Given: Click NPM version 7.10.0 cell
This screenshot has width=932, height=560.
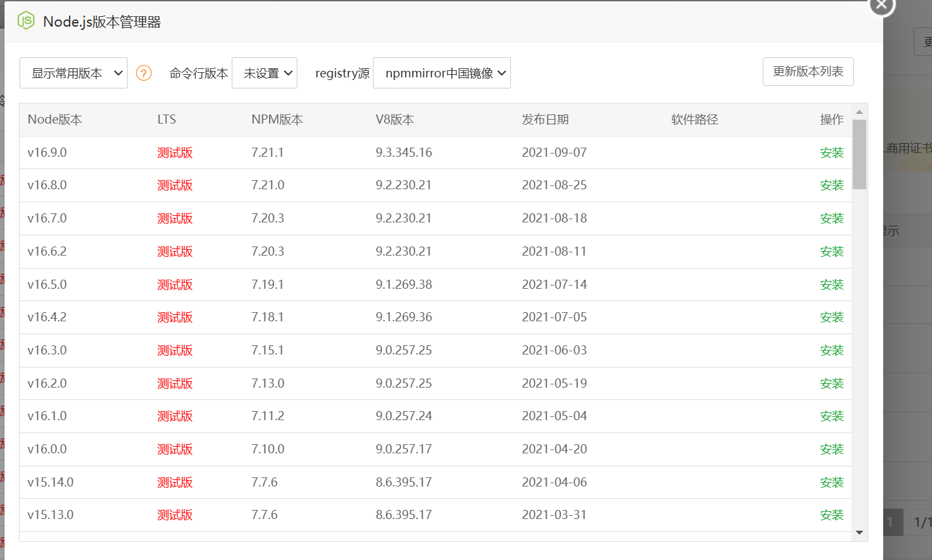Looking at the screenshot, I should click(267, 449).
